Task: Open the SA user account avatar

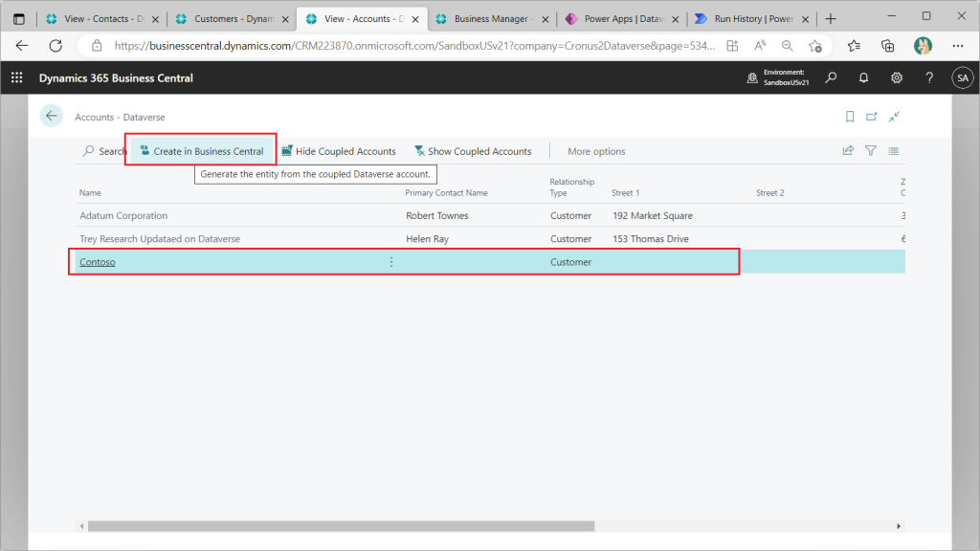Action: [962, 77]
